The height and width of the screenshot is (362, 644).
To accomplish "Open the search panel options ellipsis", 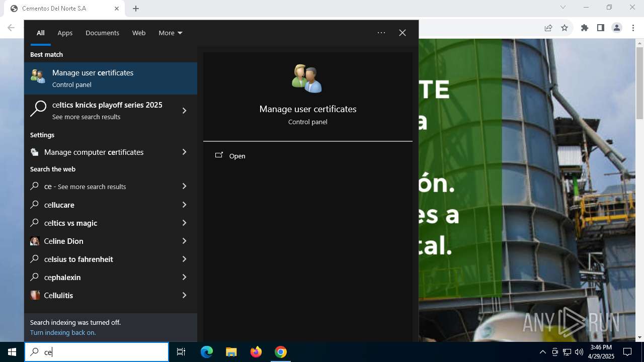I will pos(381,33).
